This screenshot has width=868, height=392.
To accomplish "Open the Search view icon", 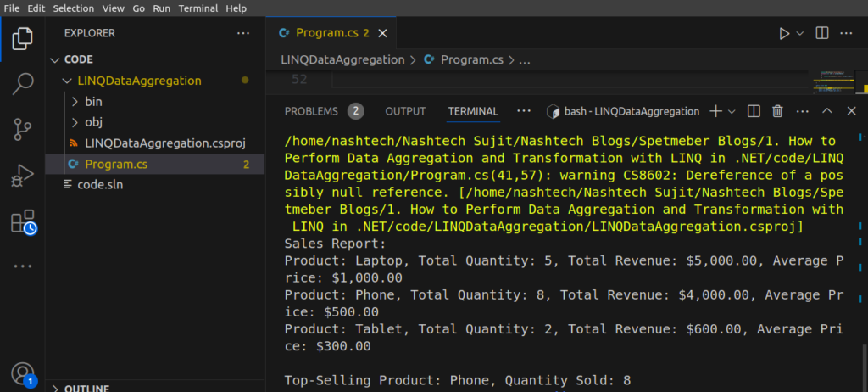I will 23,84.
